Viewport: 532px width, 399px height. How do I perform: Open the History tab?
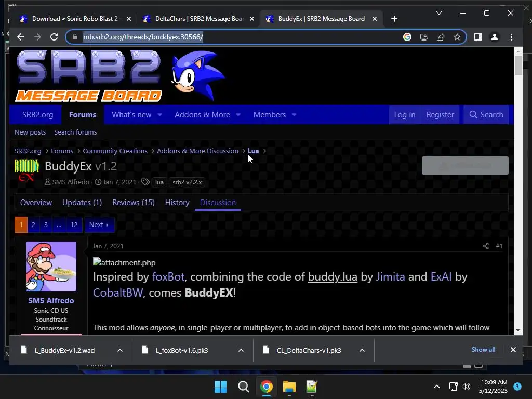(x=177, y=203)
